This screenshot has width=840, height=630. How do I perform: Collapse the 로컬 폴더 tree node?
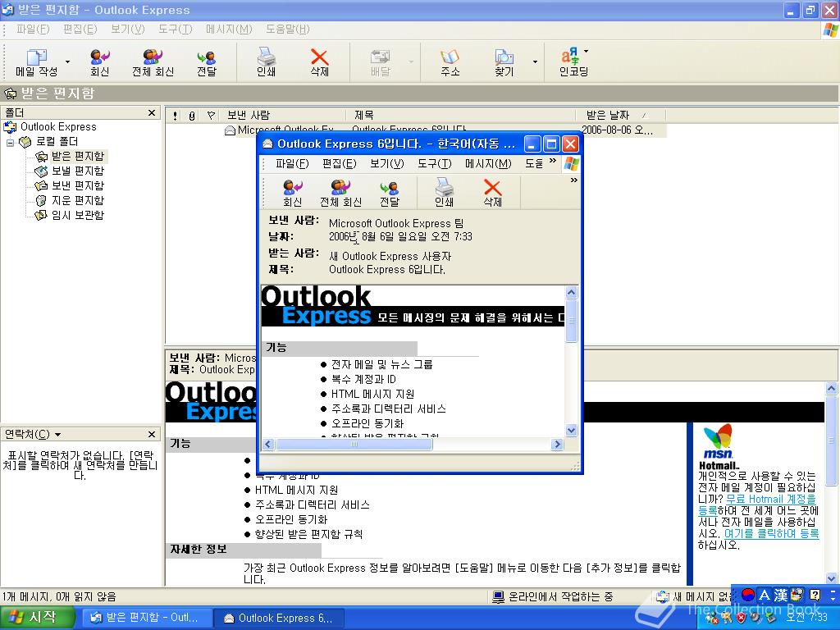pos(10,143)
